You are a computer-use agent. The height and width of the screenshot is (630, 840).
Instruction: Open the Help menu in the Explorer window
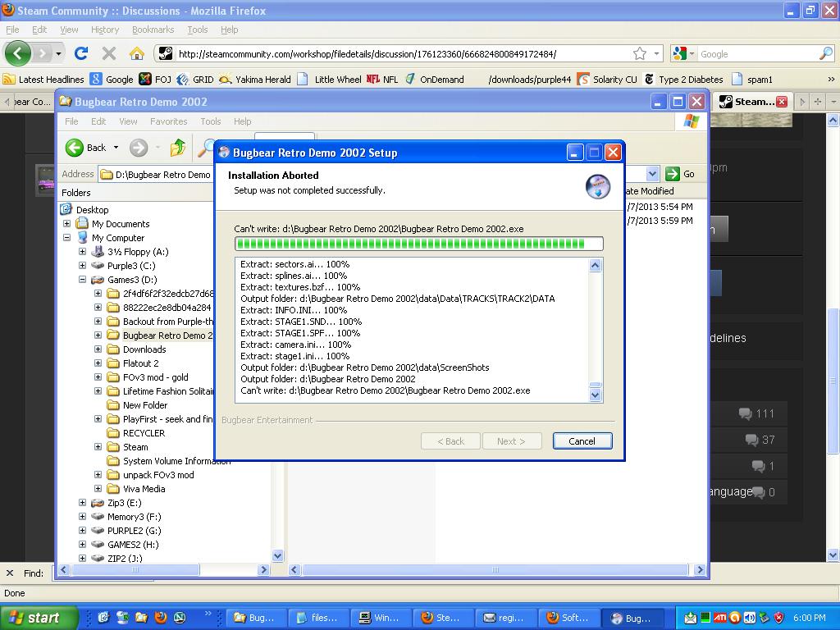point(242,121)
